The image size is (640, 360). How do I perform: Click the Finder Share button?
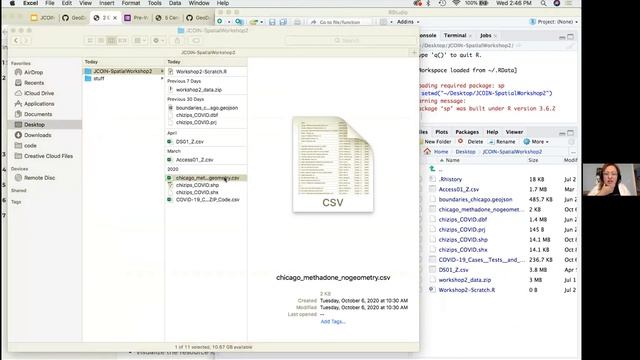177,40
